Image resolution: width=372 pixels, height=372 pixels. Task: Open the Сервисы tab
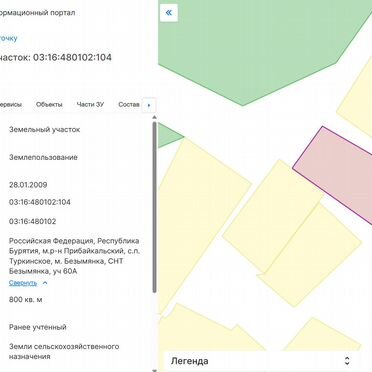point(11,104)
